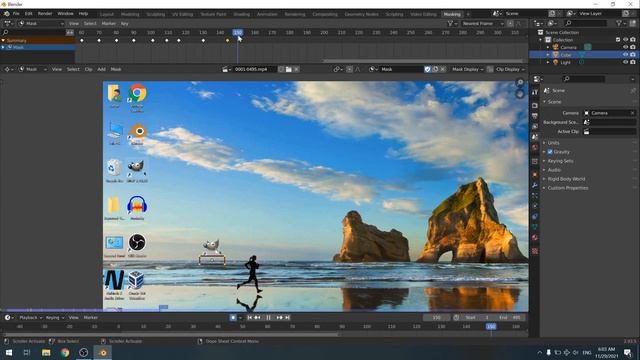The image size is (640, 360).
Task: Open the Modifiers wrench tab icon
Action: point(535,185)
